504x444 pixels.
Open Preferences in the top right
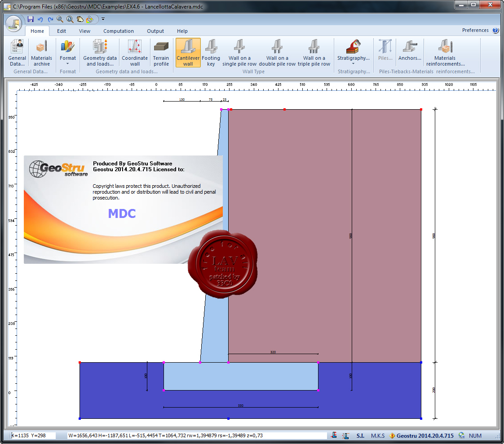475,30
